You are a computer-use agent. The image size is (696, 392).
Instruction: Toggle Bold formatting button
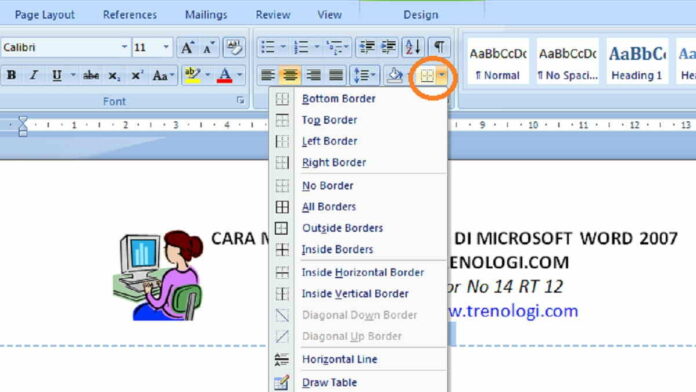(x=12, y=75)
